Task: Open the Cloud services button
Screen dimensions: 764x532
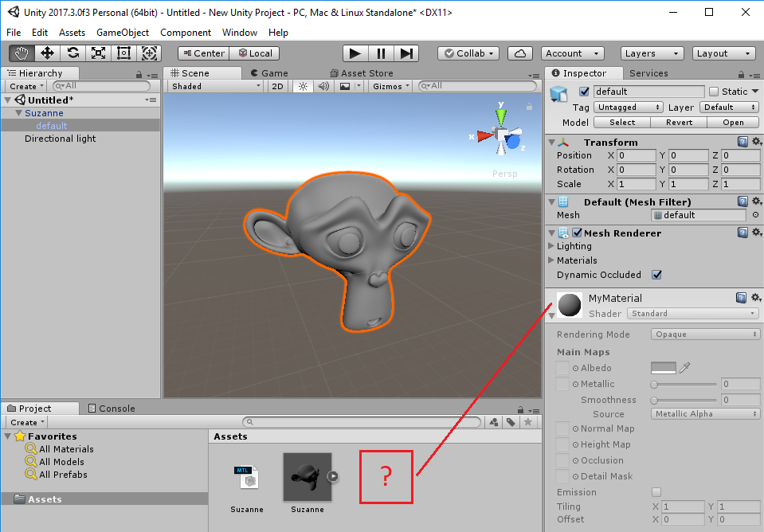Action: 520,53
